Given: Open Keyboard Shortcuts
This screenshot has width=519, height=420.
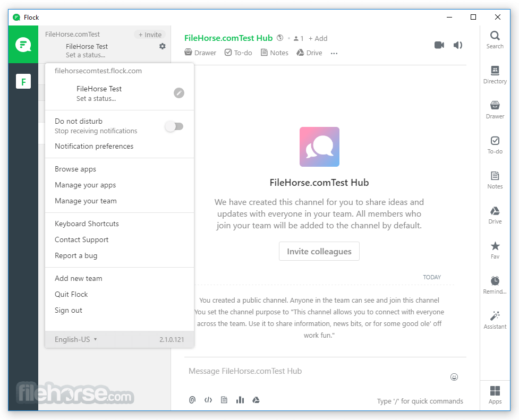Looking at the screenshot, I should [x=87, y=224].
